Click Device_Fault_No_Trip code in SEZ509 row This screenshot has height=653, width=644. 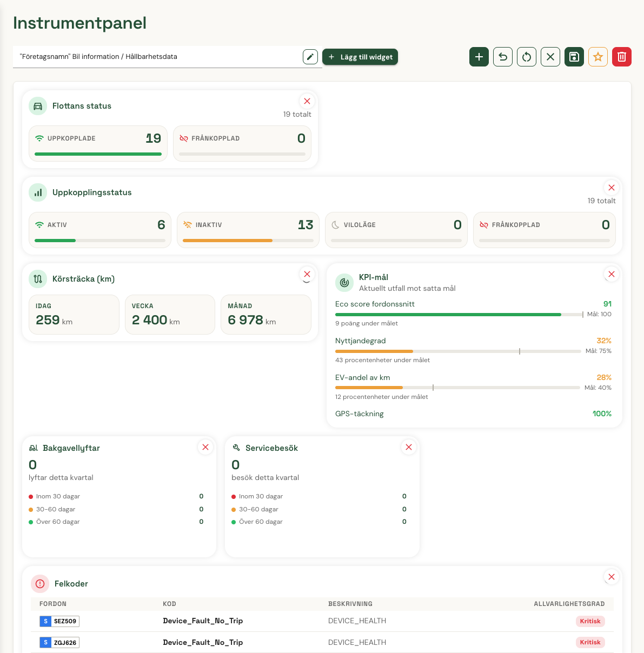pyautogui.click(x=203, y=621)
